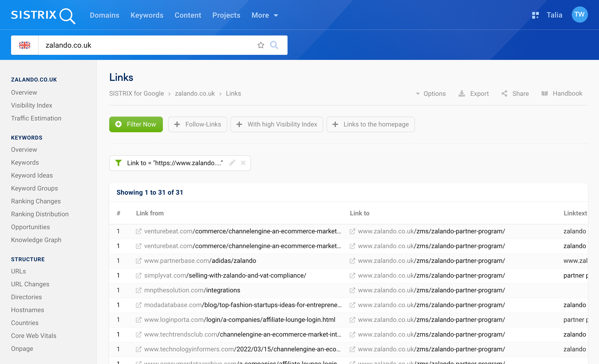599x364 pixels.
Task: Go to the Keywords top navigation tab
Action: (x=147, y=15)
